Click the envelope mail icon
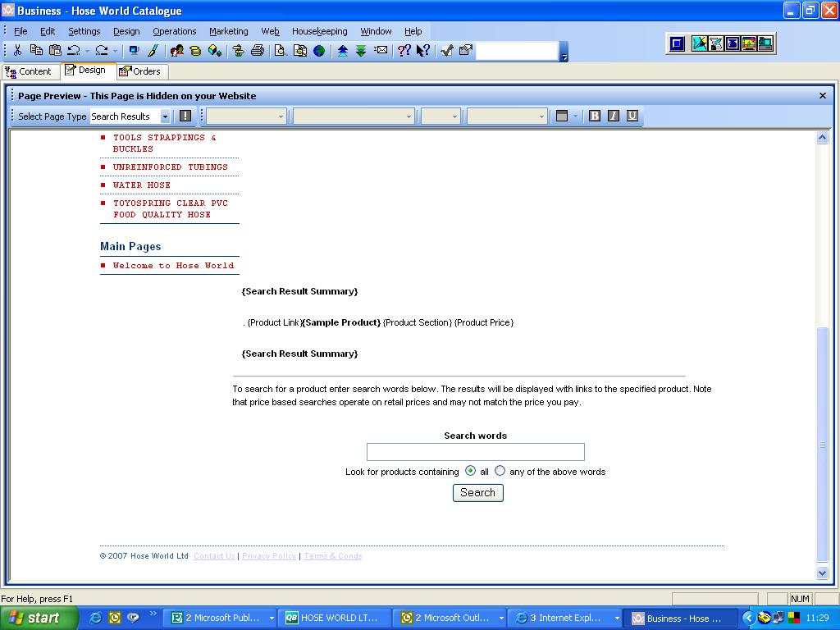Screen dimensions: 840x630 click(x=381, y=51)
